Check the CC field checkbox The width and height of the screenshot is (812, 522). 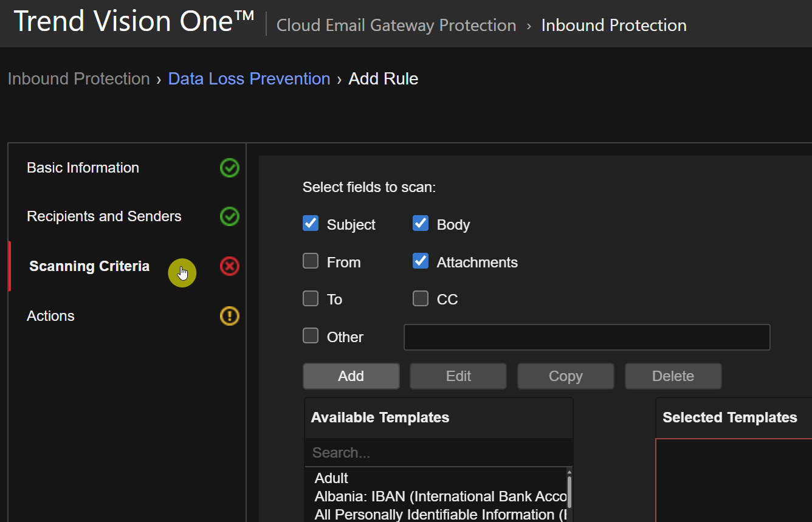[x=421, y=298]
